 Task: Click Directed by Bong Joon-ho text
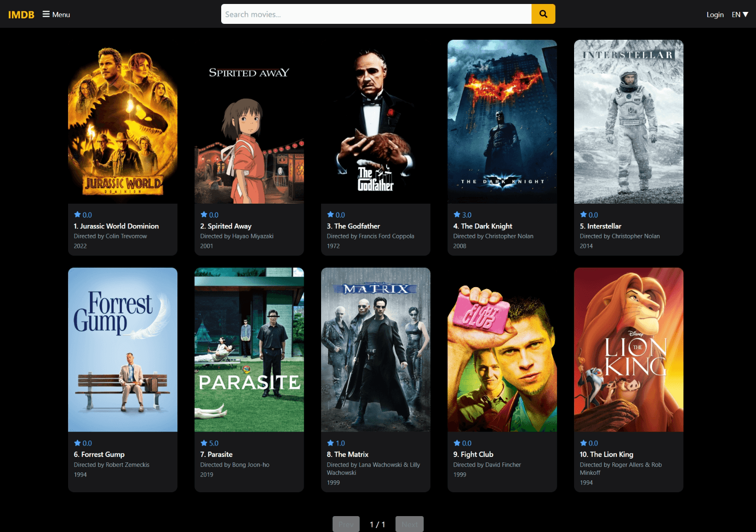pos(235,465)
